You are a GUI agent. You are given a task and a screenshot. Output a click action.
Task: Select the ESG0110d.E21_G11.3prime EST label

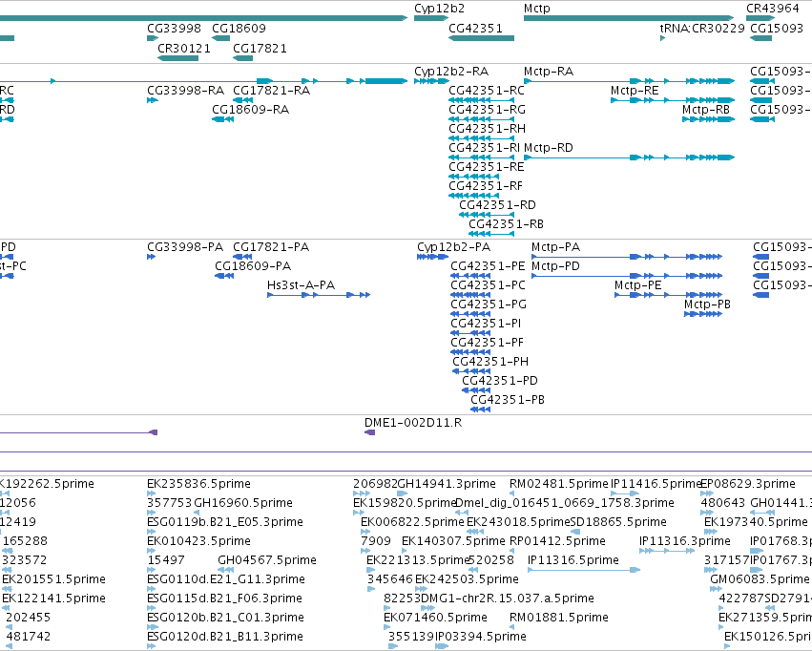(226, 580)
